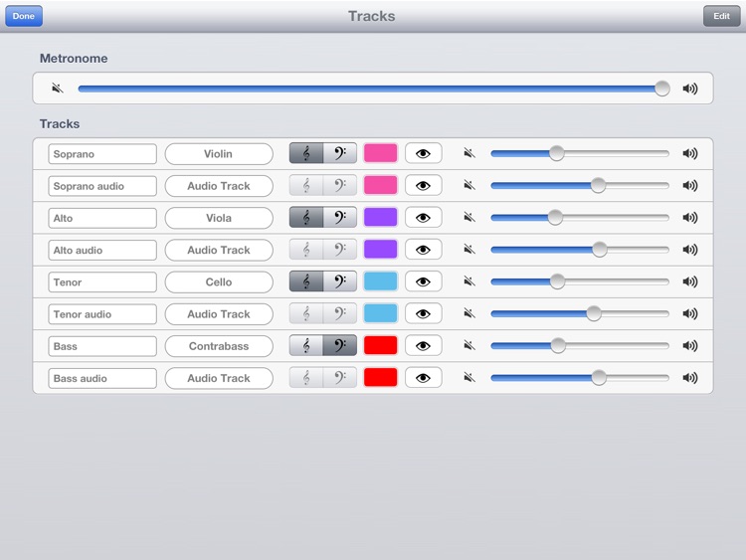The image size is (746, 560).
Task: Click the Tenor audio volume slider
Action: (x=580, y=313)
